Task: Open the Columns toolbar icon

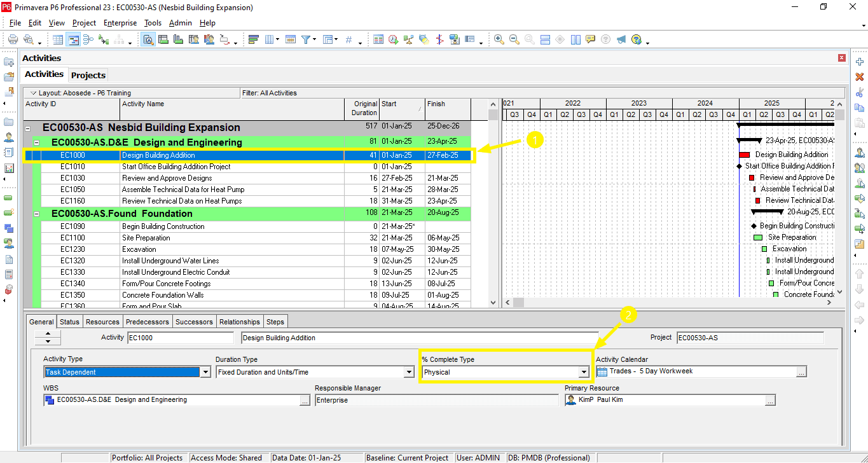Action: pos(268,39)
